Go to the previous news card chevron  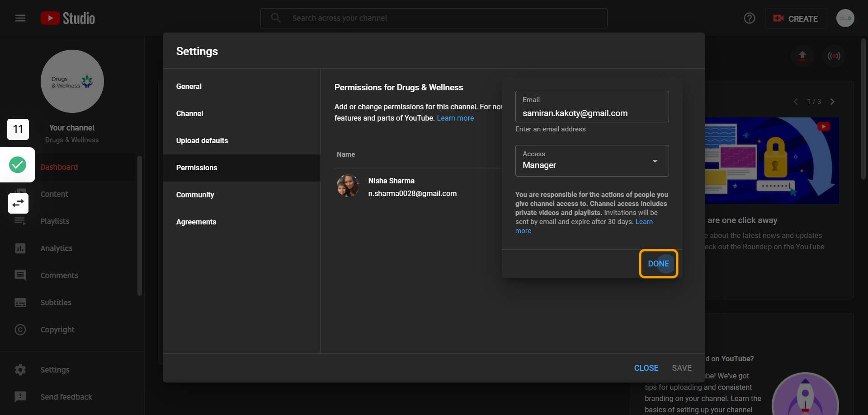click(796, 102)
